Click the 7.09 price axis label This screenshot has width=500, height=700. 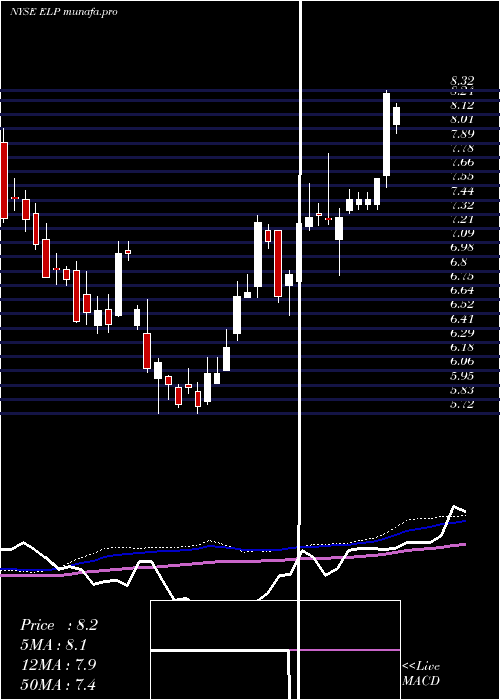[x=462, y=233]
